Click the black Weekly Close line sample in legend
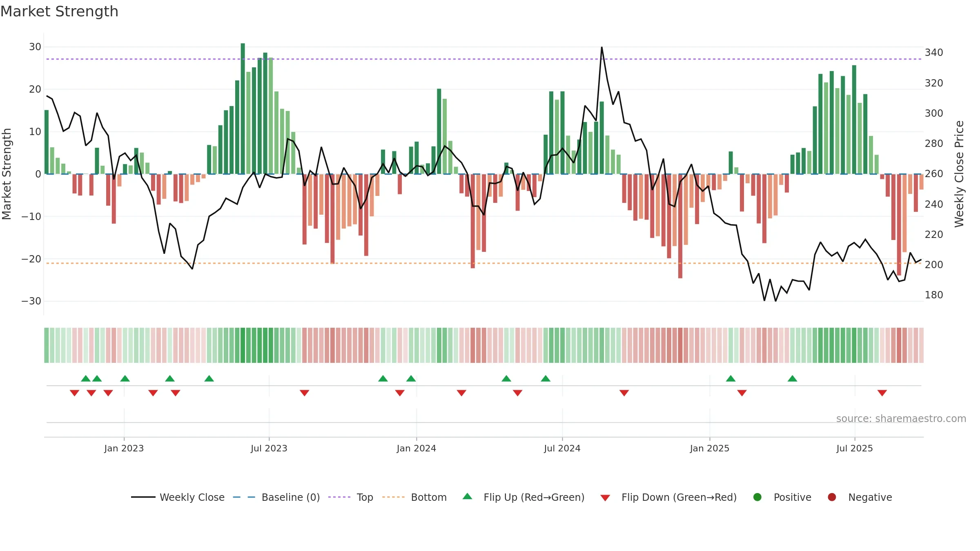This screenshot has height=551, width=980. [143, 497]
